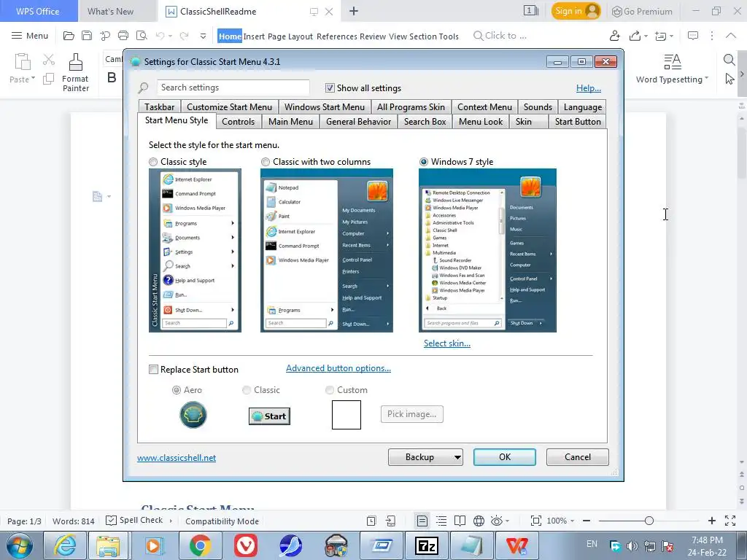747x560 pixels.
Task: Open the comment bubble icon in WPS header
Action: [693, 36]
